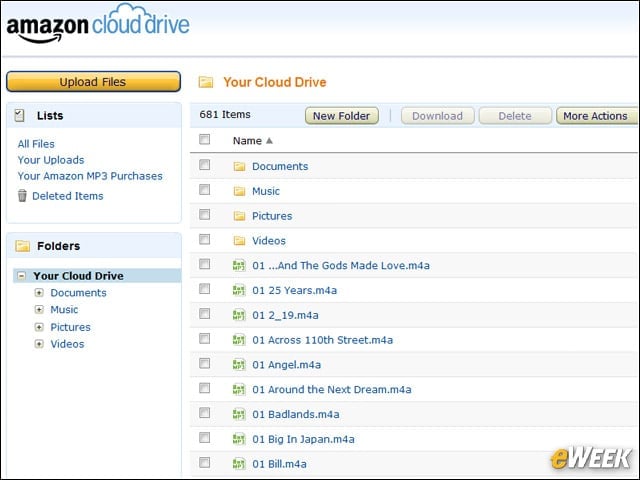Viewport: 640px width, 480px height.
Task: Click the Delete button
Action: tap(515, 116)
